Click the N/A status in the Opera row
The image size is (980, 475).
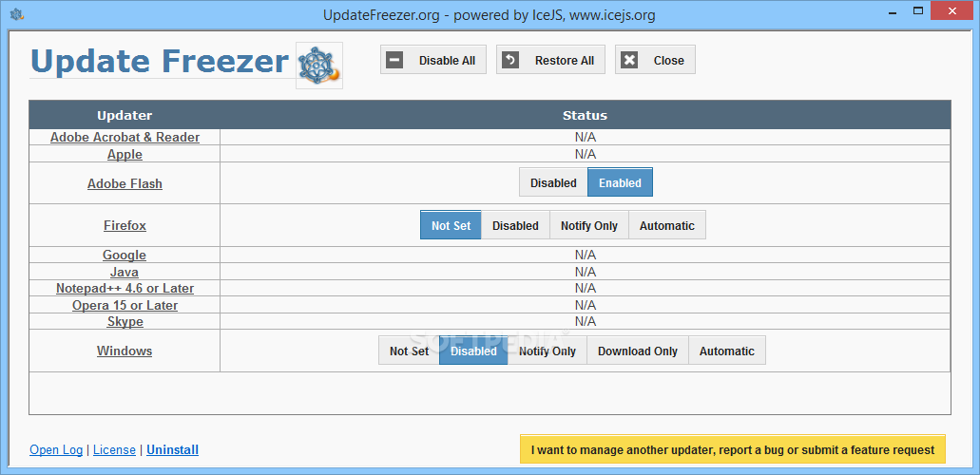pos(585,305)
